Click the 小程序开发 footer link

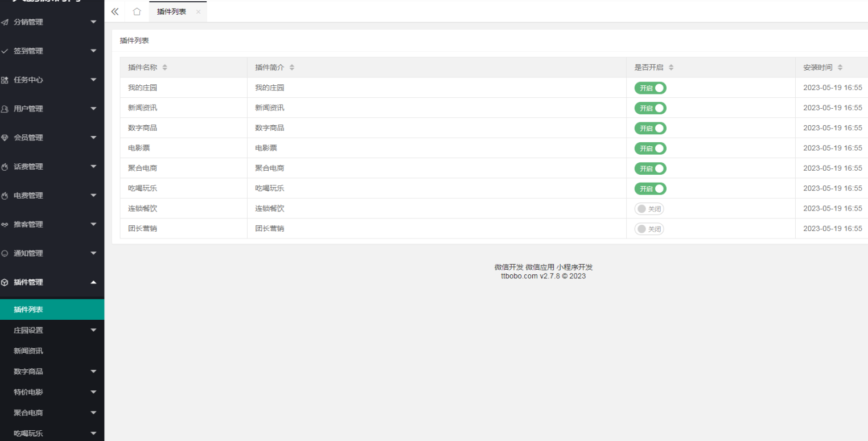pos(575,267)
